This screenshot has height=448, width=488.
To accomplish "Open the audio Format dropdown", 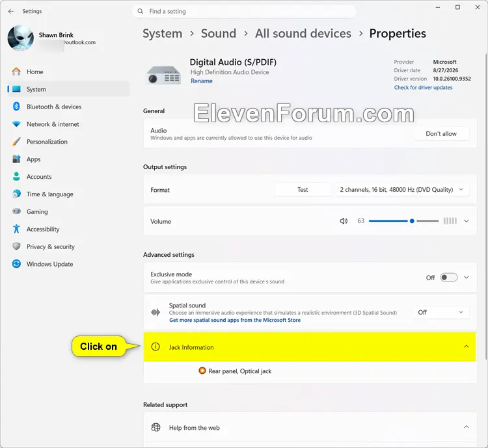I will tap(402, 190).
